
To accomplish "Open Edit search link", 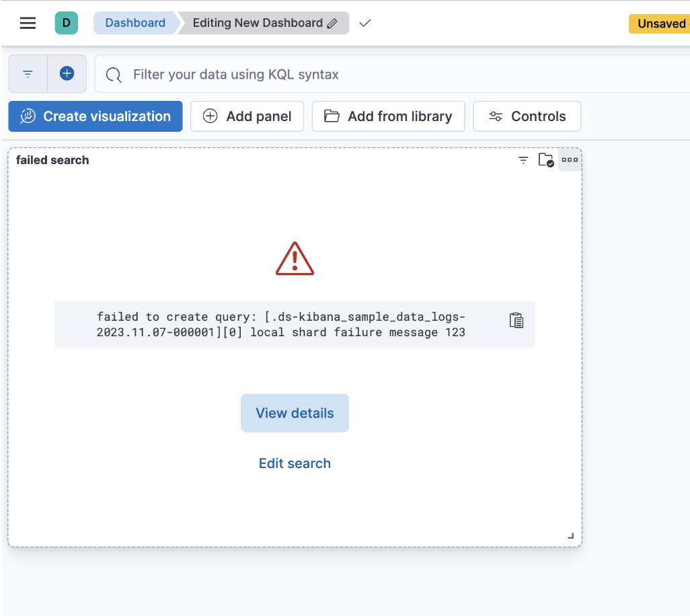I will point(295,463).
